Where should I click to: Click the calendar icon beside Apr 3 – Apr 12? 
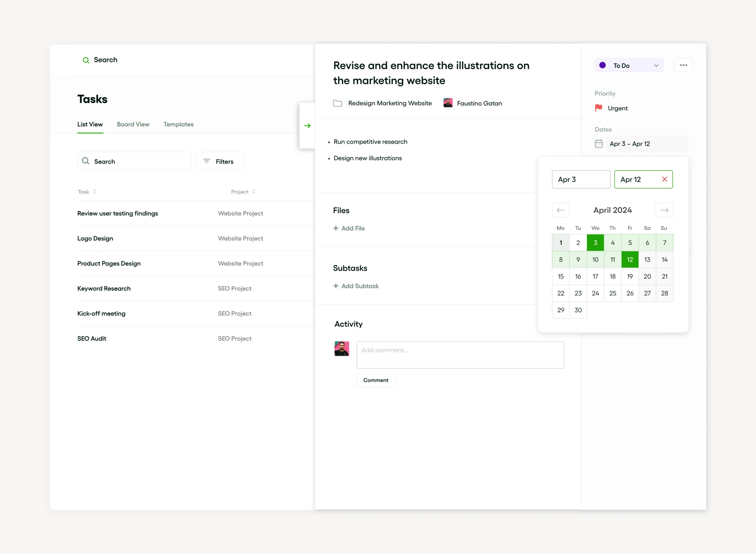(599, 143)
